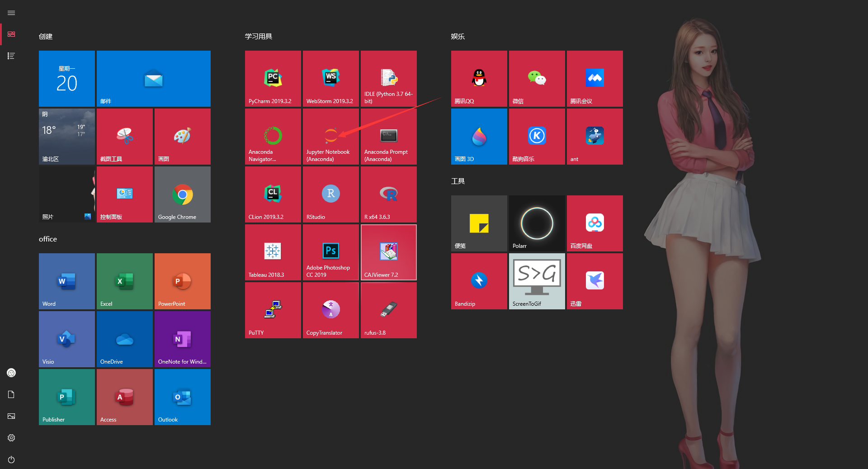Open 酷狗音乐 tile
Screen dimensions: 868x469
point(537,137)
